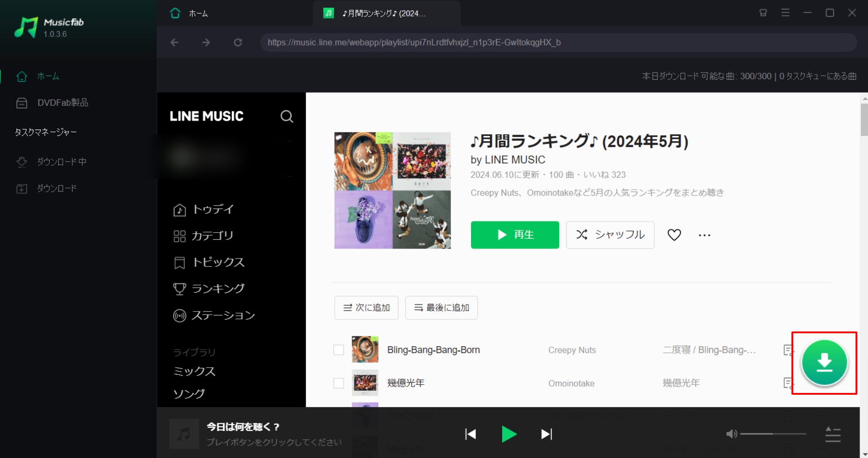The width and height of the screenshot is (868, 458).
Task: Open ソング in library
Action: coord(189,394)
